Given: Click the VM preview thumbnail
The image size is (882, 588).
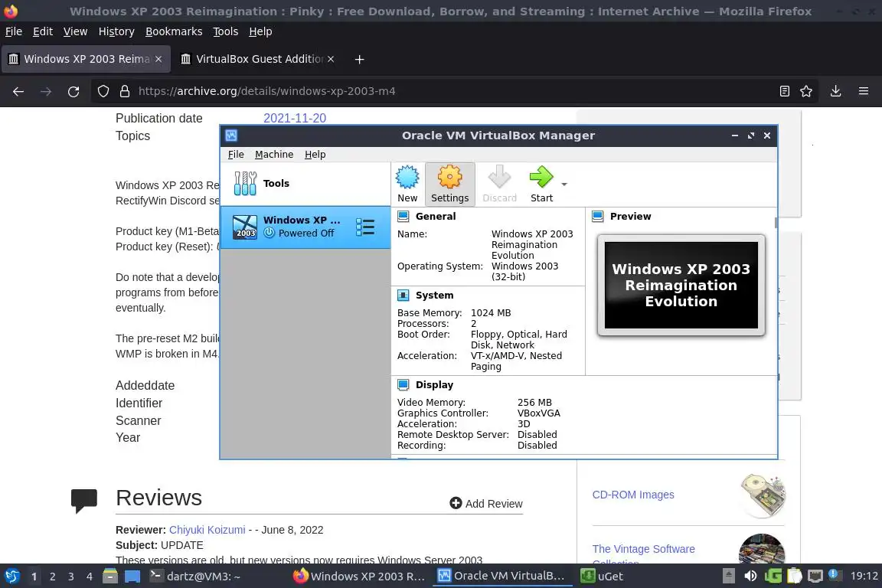Looking at the screenshot, I should click(x=681, y=286).
